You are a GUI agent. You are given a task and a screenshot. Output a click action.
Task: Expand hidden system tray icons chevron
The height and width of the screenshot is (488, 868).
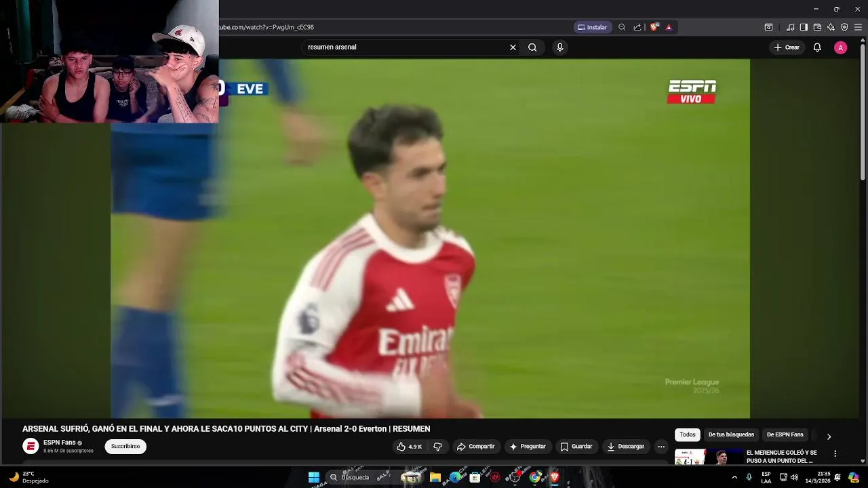click(x=734, y=477)
